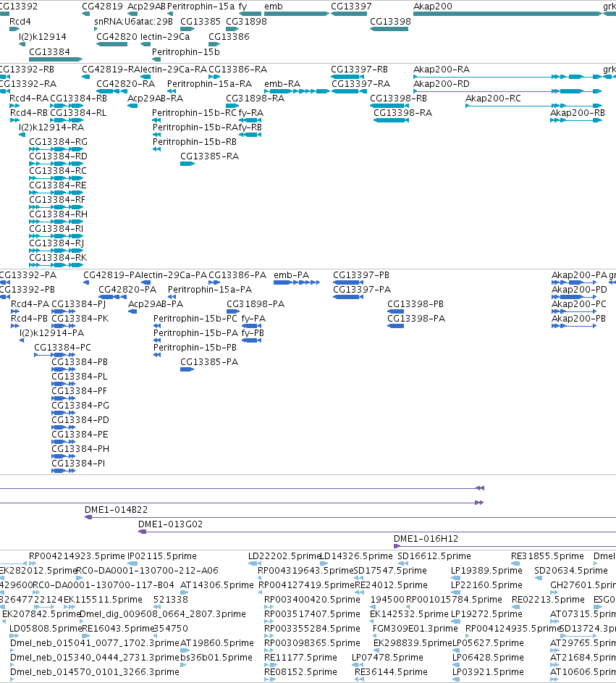
Task: Click EST FGM309E01.3prime
Action: [415, 629]
